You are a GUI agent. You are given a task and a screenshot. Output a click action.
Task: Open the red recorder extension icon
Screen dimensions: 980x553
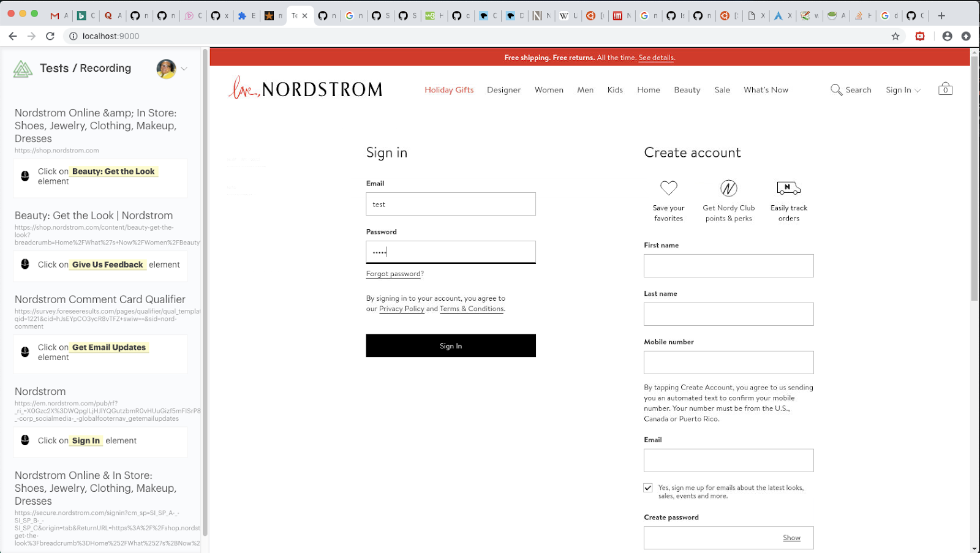920,36
